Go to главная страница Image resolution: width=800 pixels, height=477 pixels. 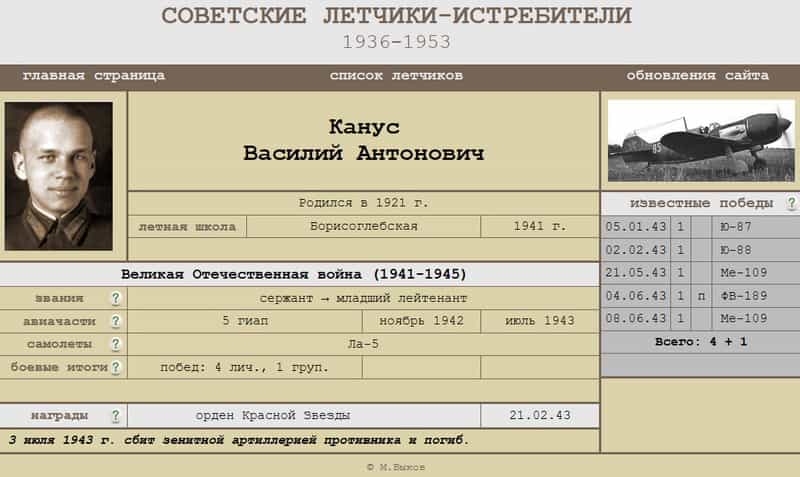coord(94,76)
